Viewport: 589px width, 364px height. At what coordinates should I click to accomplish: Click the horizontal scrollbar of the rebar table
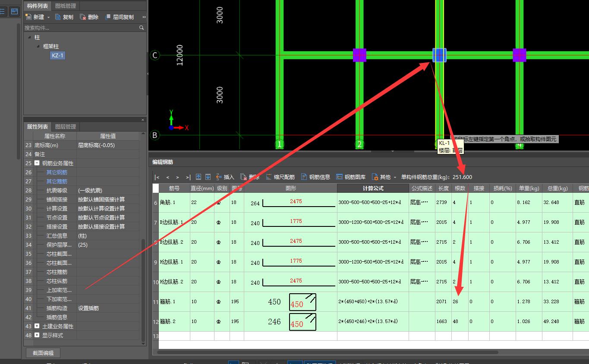click(328, 352)
